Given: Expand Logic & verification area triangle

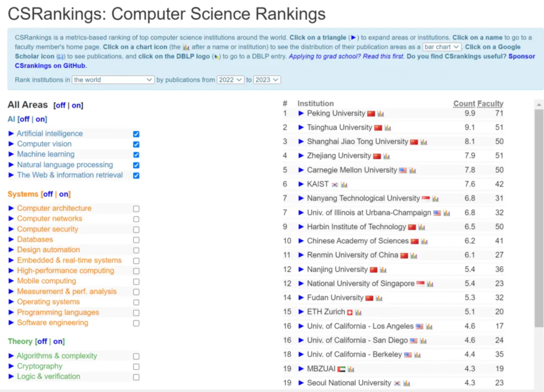Looking at the screenshot, I should [x=11, y=377].
